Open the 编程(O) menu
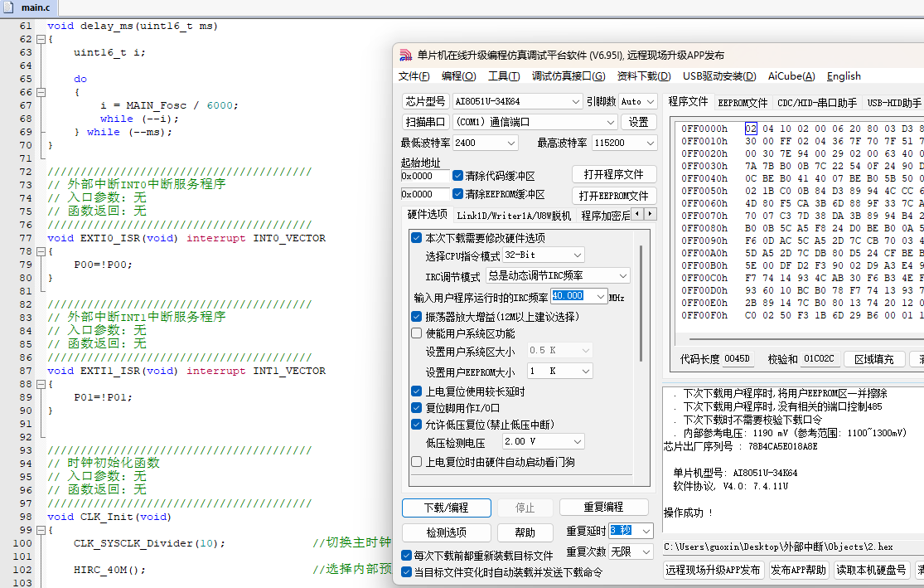 (458, 76)
